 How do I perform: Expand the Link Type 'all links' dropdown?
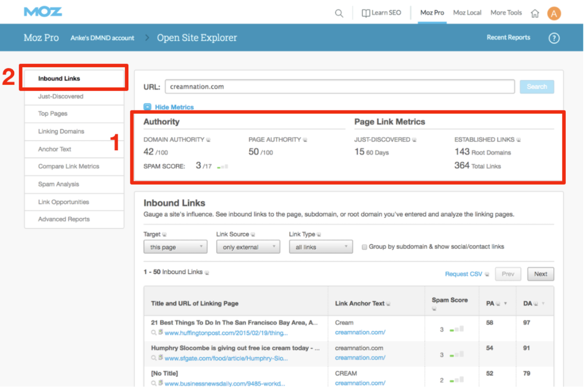point(321,247)
